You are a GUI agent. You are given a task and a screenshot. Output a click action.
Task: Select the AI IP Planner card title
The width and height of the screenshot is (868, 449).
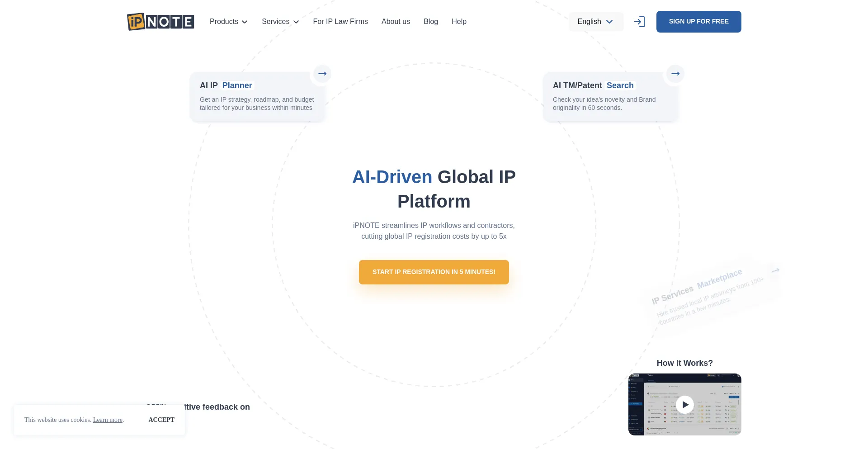[226, 85]
